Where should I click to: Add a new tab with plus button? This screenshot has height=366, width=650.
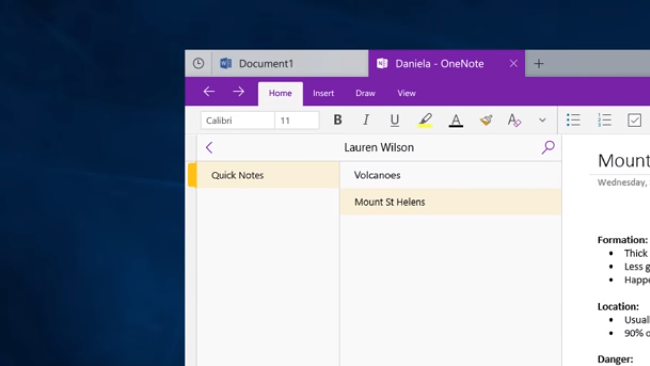click(538, 64)
